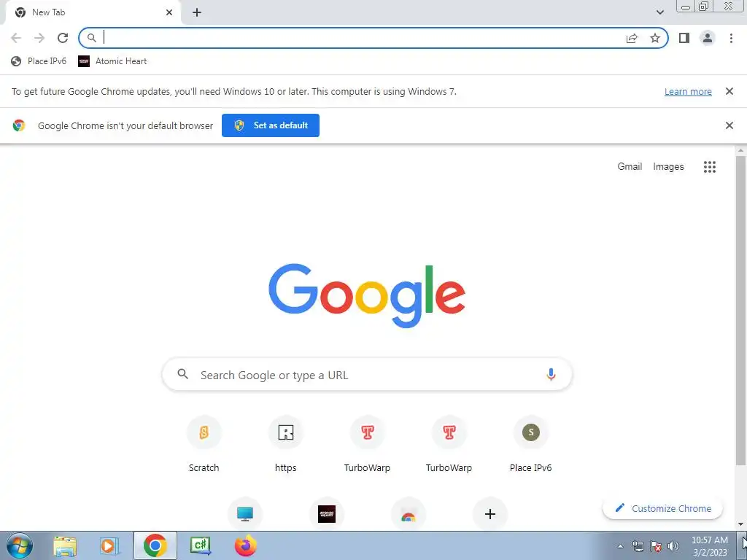Click Customize Chrome button

pyautogui.click(x=662, y=508)
